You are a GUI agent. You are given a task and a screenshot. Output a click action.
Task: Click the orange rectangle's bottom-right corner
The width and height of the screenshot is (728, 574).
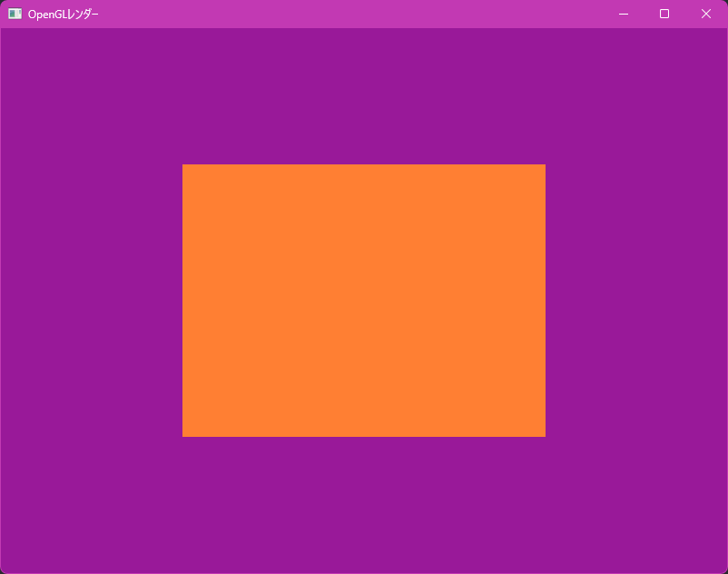click(543, 434)
